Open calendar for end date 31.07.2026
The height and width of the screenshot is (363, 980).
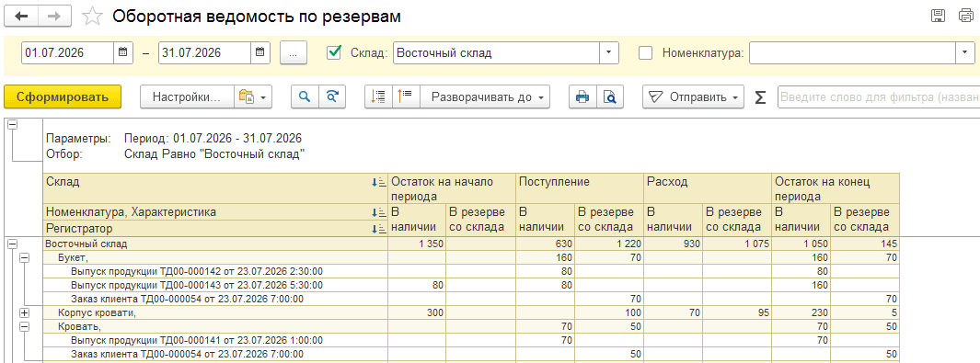tap(260, 53)
